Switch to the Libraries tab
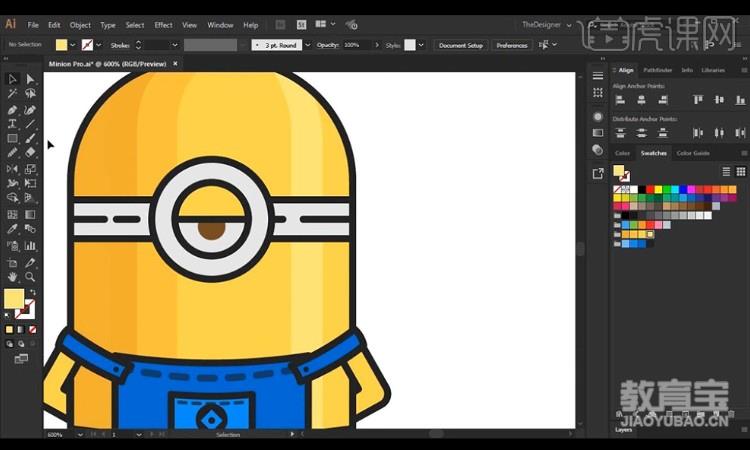750x450 pixels. pos(713,70)
